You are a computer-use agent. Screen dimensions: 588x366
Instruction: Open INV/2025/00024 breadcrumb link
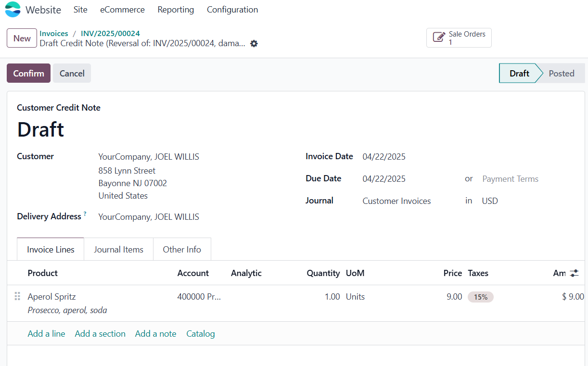pyautogui.click(x=110, y=33)
